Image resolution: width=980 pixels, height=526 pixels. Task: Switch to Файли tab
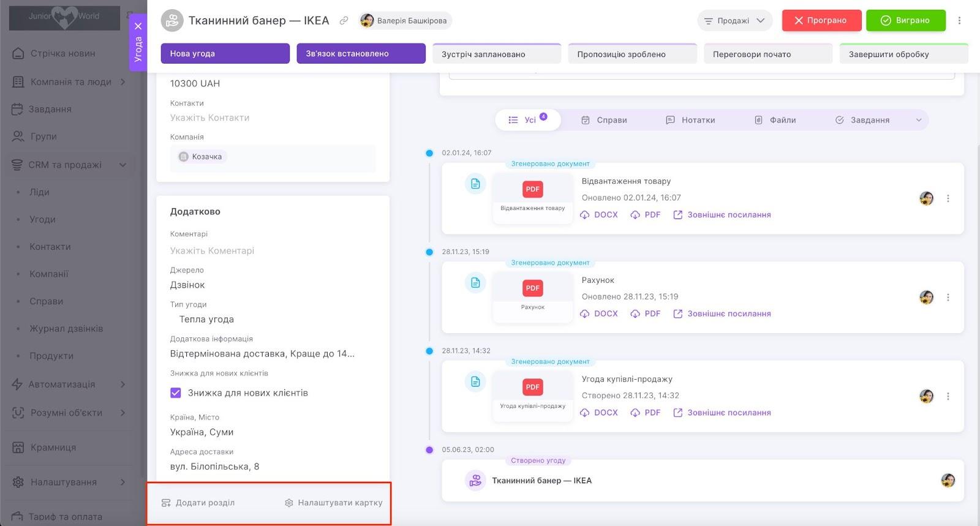[x=775, y=120]
